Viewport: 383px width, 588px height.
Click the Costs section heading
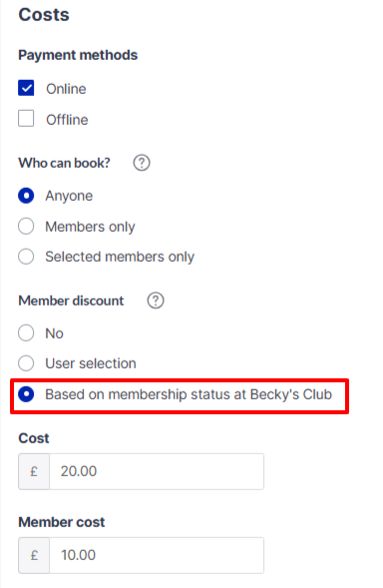(44, 15)
